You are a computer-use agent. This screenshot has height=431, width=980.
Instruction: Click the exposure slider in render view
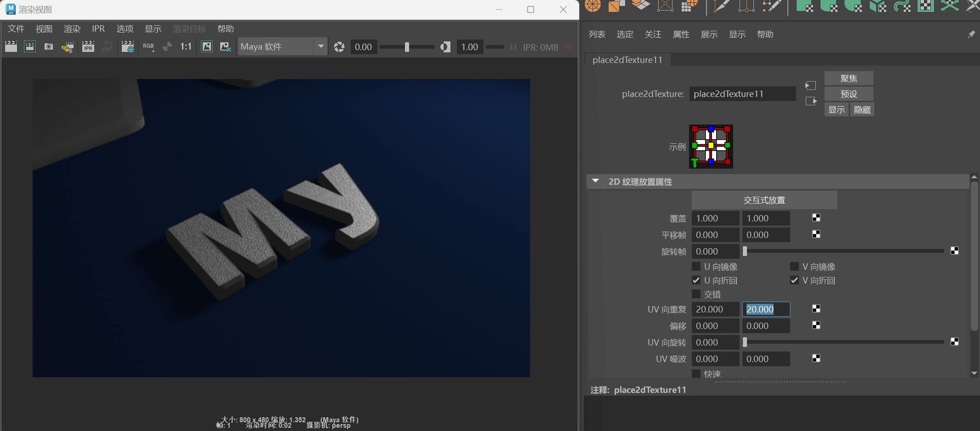[x=407, y=47]
